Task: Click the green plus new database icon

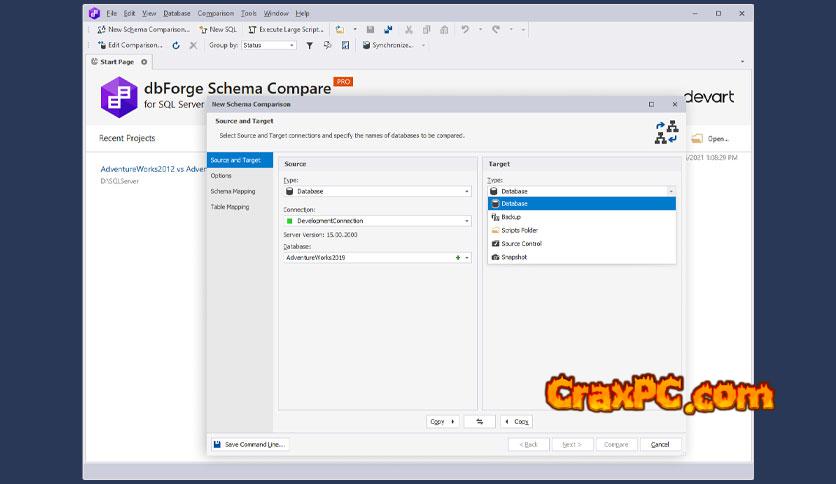Action: [x=457, y=258]
